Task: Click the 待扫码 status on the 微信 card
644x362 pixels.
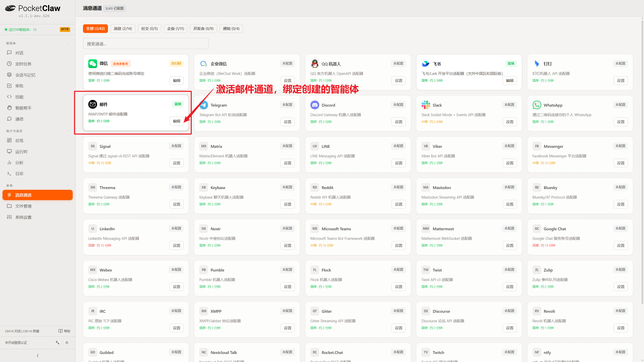Action: click(176, 64)
